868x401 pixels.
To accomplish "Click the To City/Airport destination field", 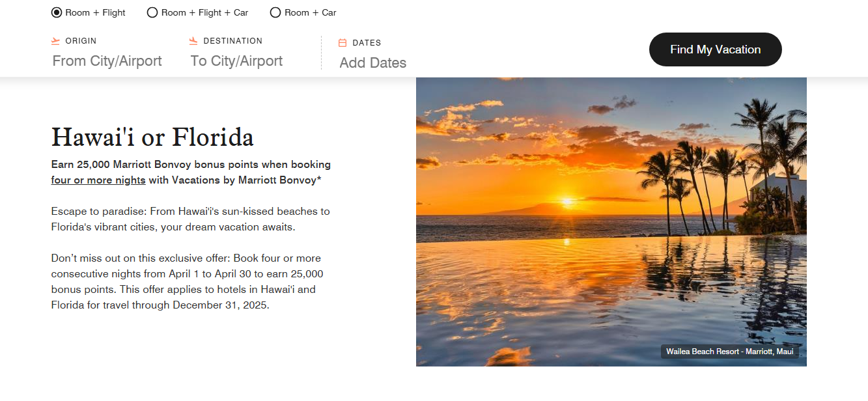I will (237, 61).
